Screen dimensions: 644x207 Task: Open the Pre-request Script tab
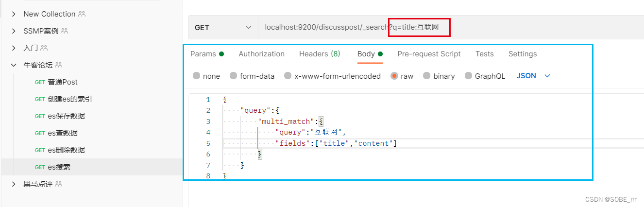[x=429, y=54]
